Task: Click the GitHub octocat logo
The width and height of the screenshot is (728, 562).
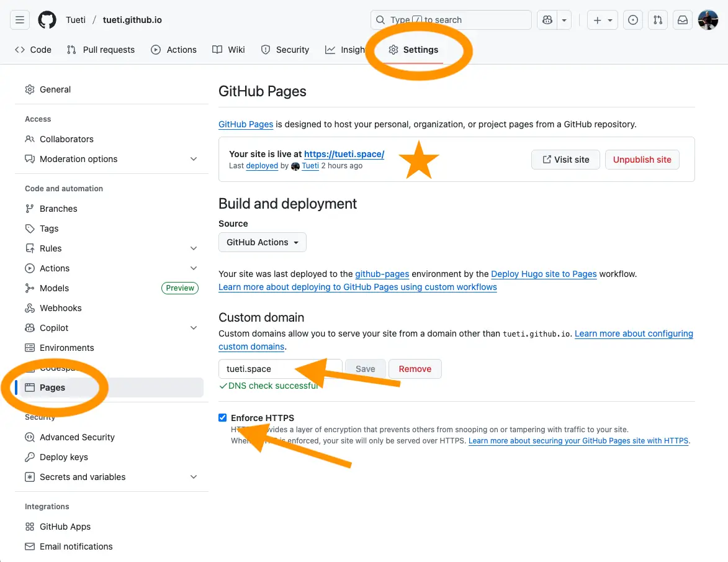Action: click(x=47, y=19)
